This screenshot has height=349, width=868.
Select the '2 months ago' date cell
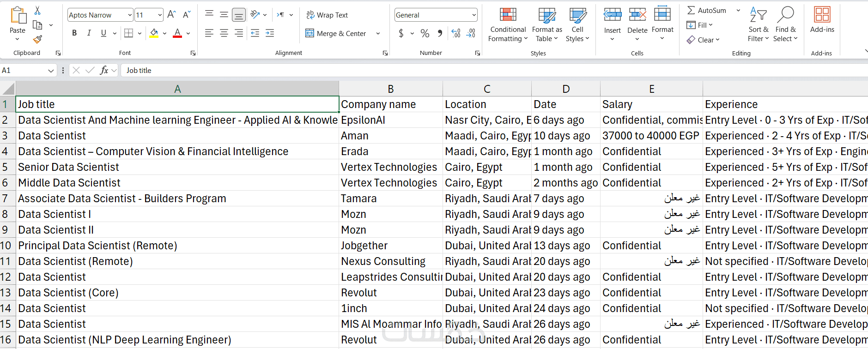pos(566,183)
